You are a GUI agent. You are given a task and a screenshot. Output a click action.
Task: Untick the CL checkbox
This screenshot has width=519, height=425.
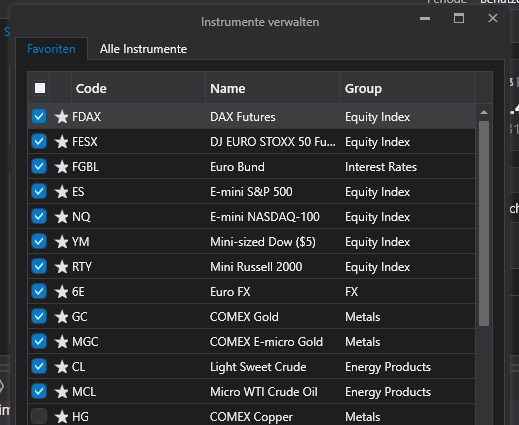coord(39,366)
